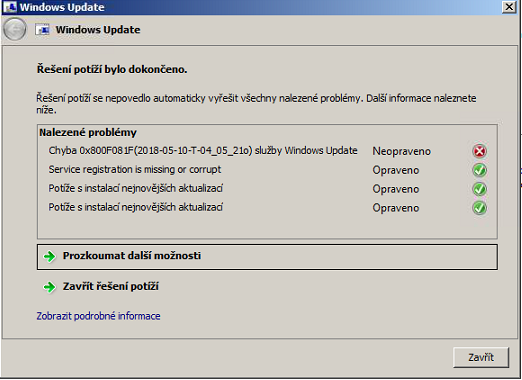Open Zobrazit podrobné informace link
Image resolution: width=522 pixels, height=380 pixels.
click(98, 316)
